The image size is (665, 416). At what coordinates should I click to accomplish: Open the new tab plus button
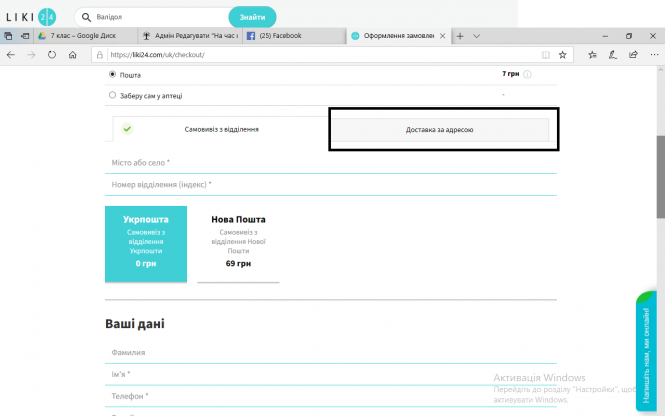pyautogui.click(x=459, y=36)
